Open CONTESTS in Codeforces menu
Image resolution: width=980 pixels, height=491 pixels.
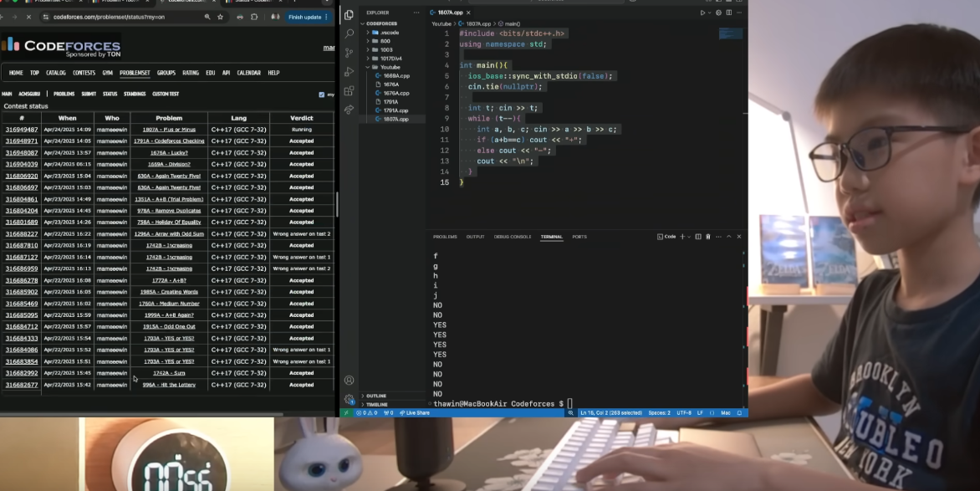click(84, 73)
